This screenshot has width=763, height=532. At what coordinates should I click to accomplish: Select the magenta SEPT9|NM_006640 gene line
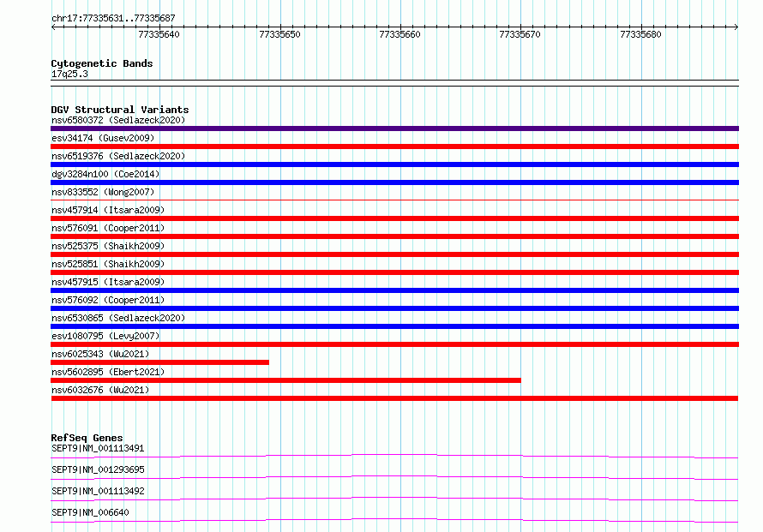(x=394, y=520)
